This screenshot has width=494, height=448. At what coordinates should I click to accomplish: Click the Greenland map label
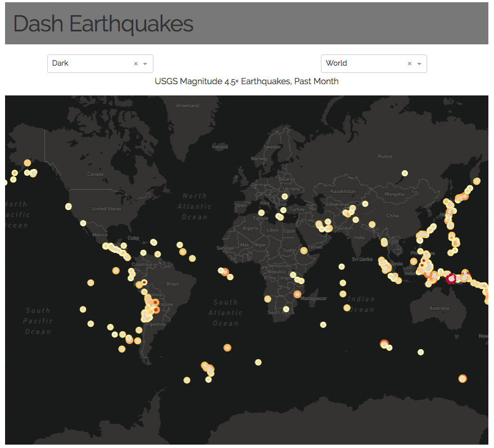tap(187, 106)
